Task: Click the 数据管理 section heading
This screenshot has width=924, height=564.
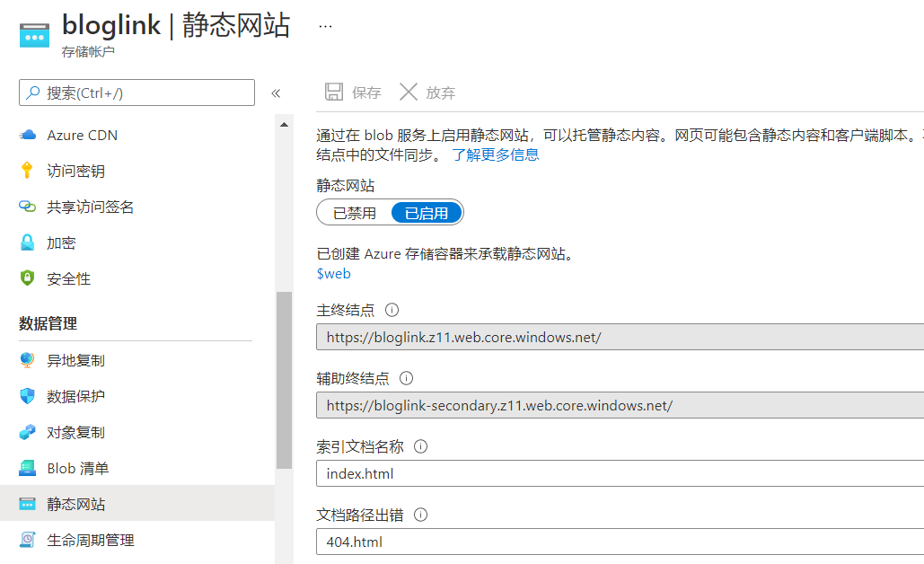Action: pos(48,323)
